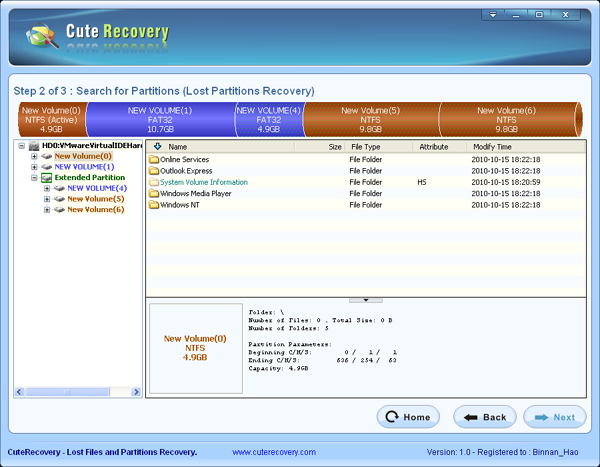The width and height of the screenshot is (600, 467).
Task: Select the Online Services folder name
Action: coord(184,160)
